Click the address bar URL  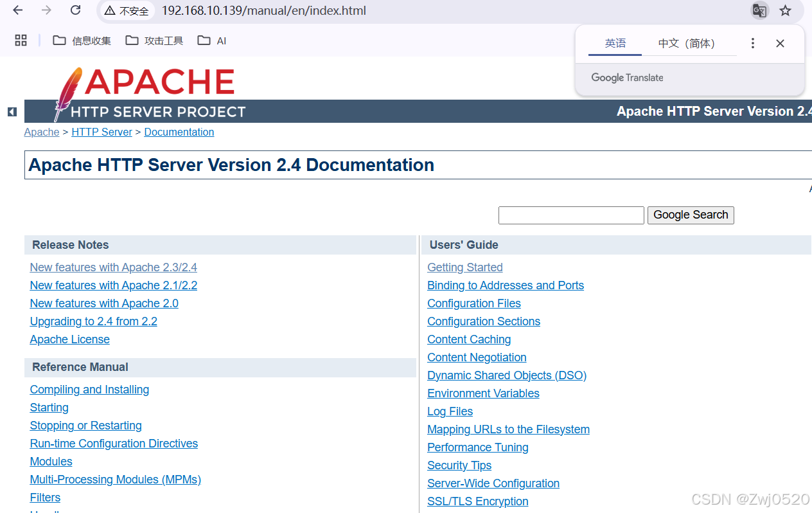pyautogui.click(x=263, y=11)
